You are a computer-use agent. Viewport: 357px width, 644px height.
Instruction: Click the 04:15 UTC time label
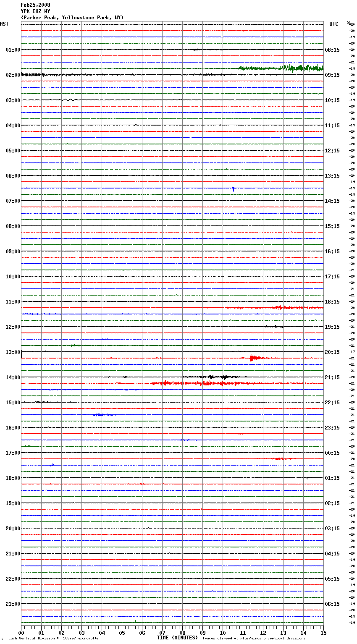[x=332, y=554]
